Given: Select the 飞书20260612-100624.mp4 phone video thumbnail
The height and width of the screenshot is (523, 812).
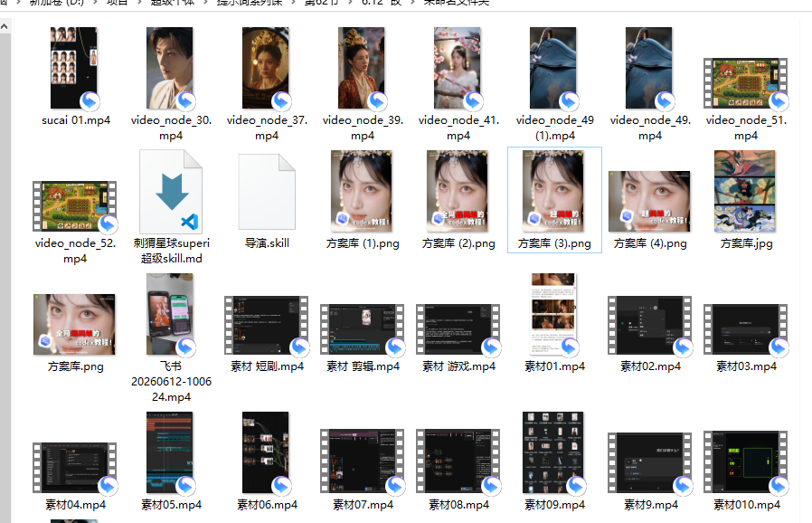Looking at the screenshot, I should click(x=170, y=314).
